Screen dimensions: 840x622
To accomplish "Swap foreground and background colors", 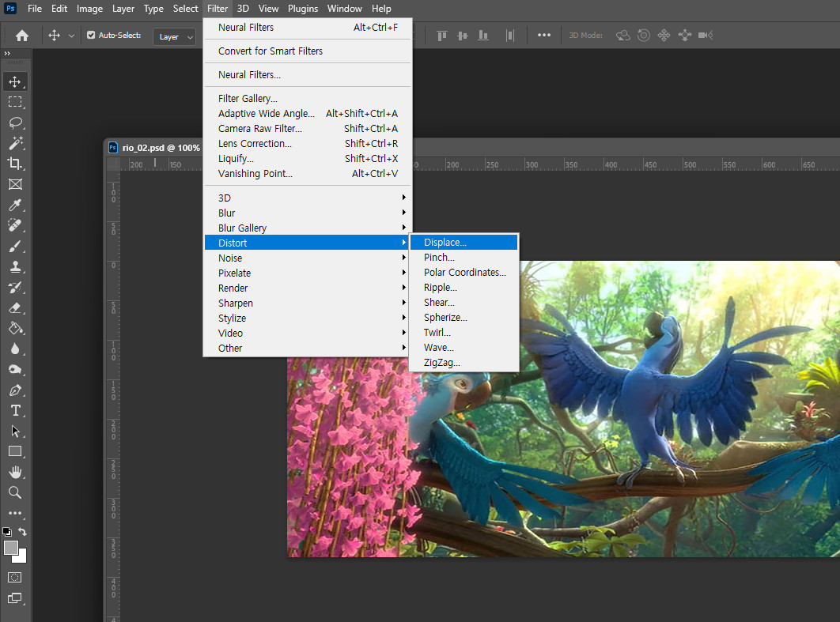I will tap(22, 532).
